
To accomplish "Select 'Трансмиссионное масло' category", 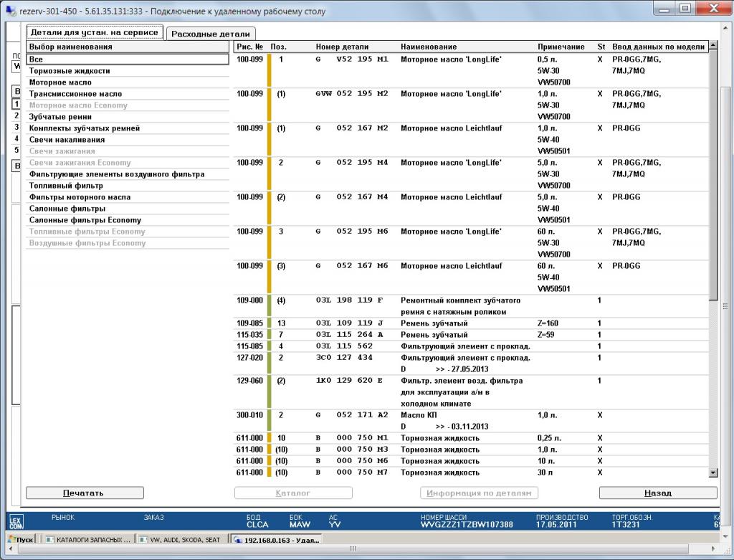I will point(128,94).
